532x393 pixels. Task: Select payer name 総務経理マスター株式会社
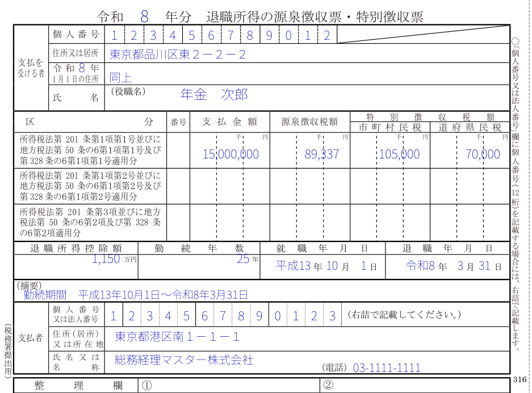click(184, 359)
